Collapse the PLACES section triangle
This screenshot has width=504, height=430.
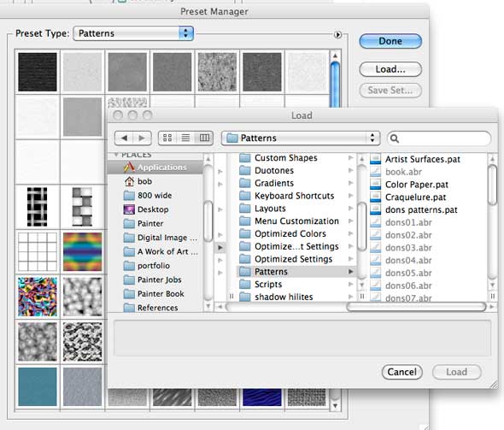[x=116, y=155]
